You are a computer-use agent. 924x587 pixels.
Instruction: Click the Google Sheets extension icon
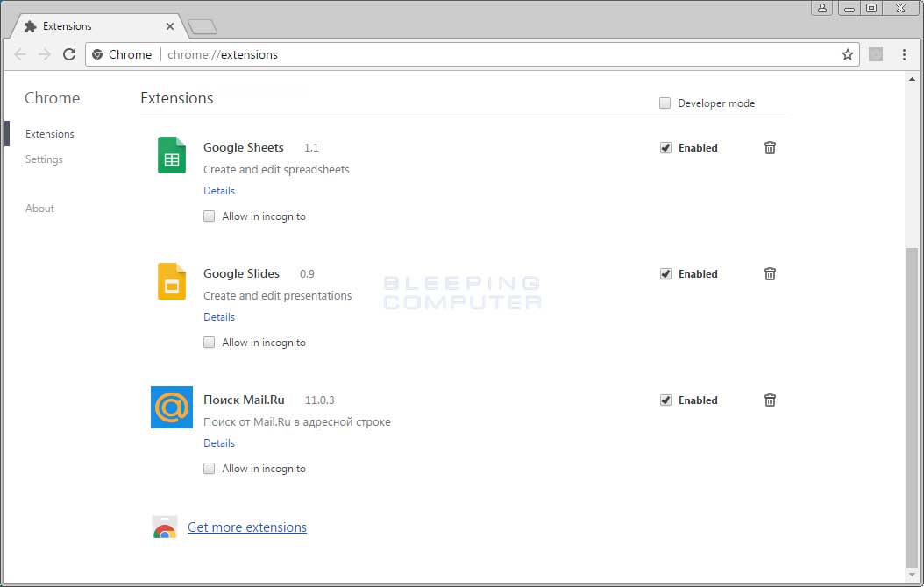coord(171,155)
